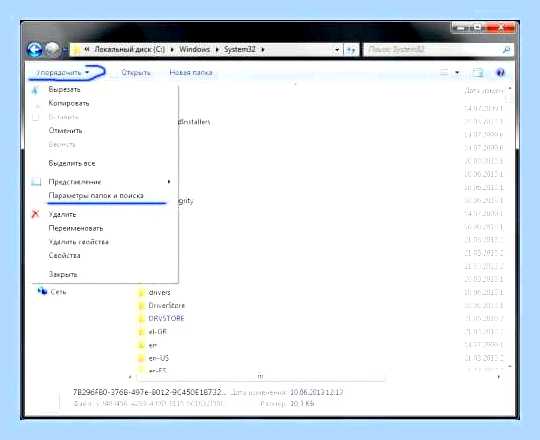Click the change view icon

(444, 72)
